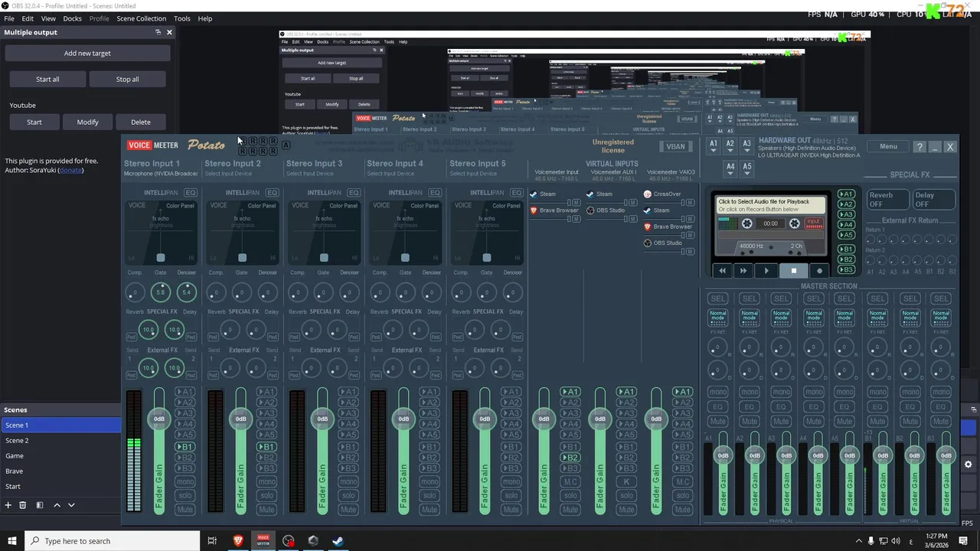Add a new scene with plus icon
The width and height of the screenshot is (980, 551).
coord(8,505)
